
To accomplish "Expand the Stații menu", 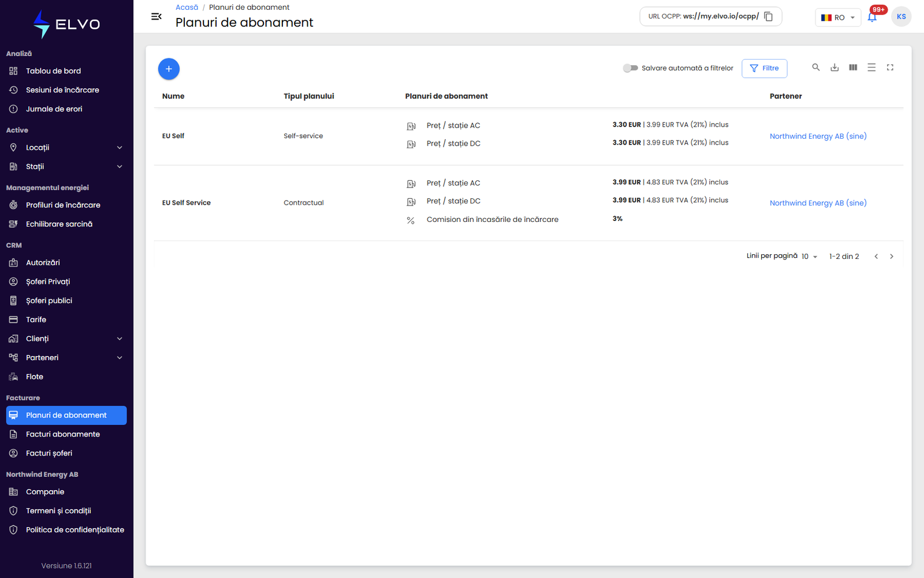I will click(x=66, y=166).
